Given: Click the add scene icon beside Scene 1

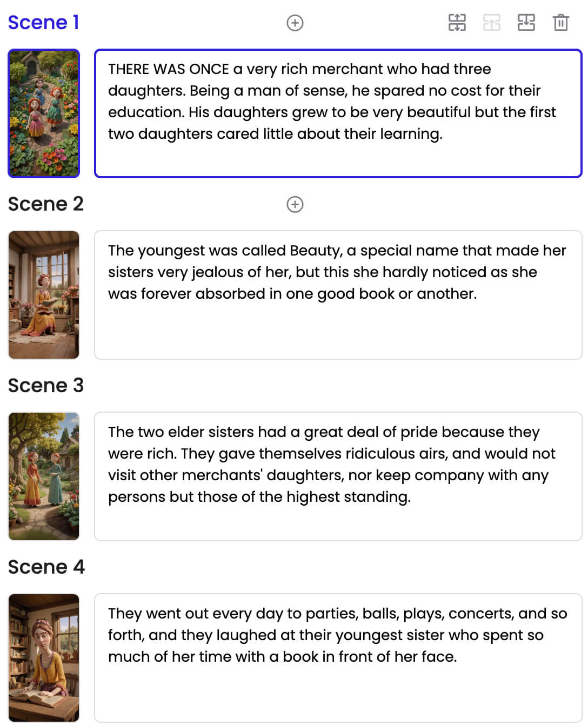Looking at the screenshot, I should [295, 23].
